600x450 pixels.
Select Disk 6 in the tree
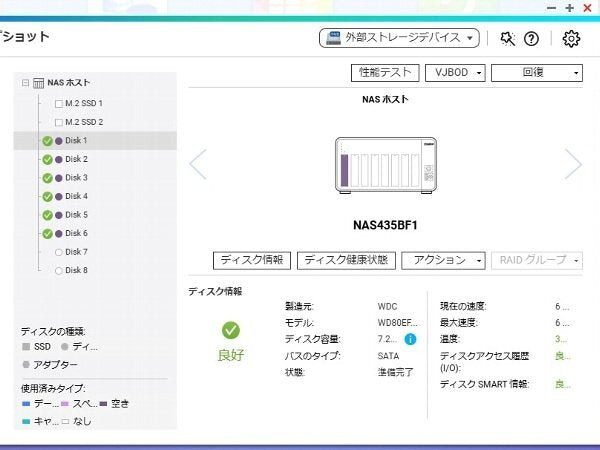(x=77, y=233)
